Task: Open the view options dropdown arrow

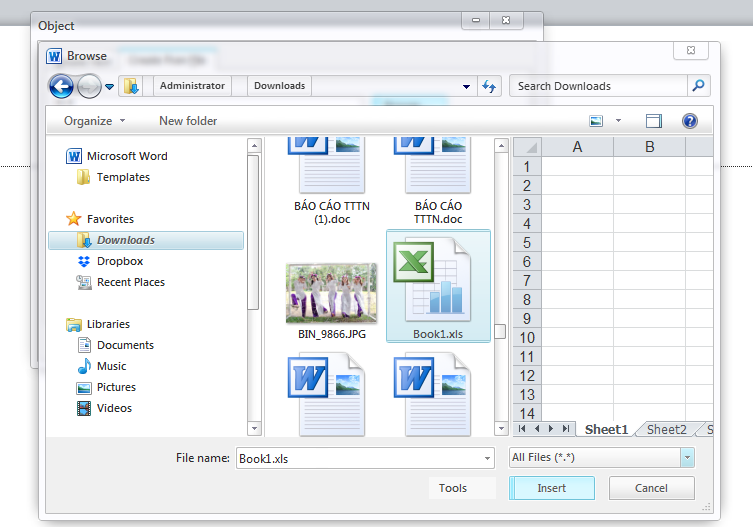Action: (619, 121)
